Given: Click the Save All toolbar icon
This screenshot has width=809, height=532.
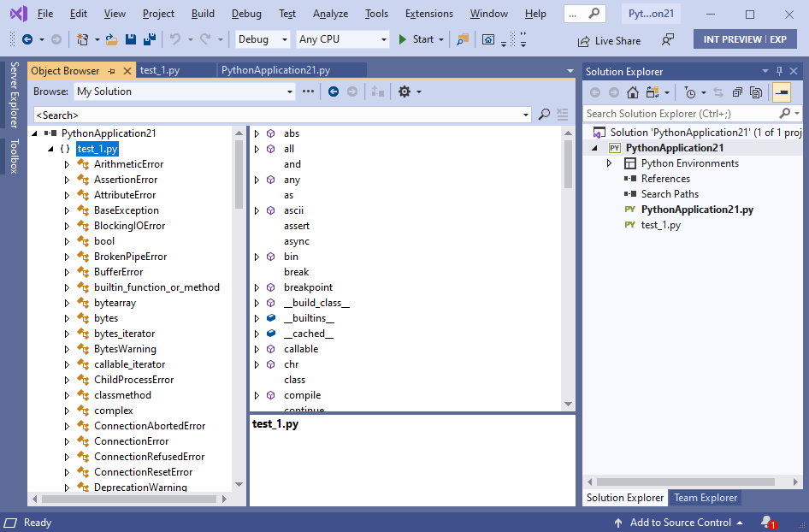Looking at the screenshot, I should click(x=150, y=39).
